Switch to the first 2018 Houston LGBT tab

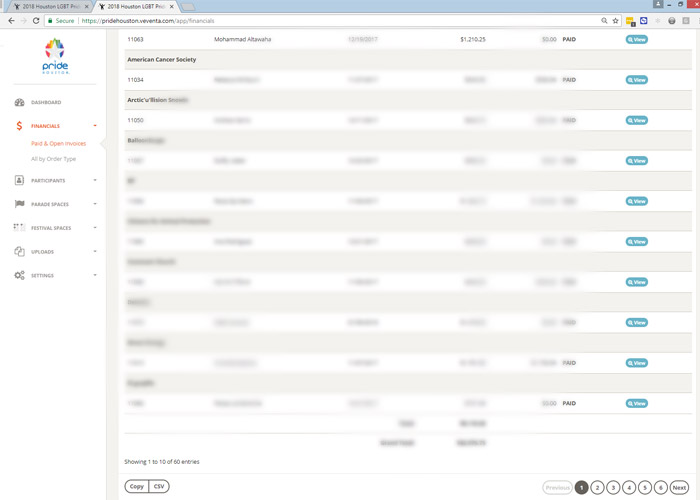click(x=48, y=7)
